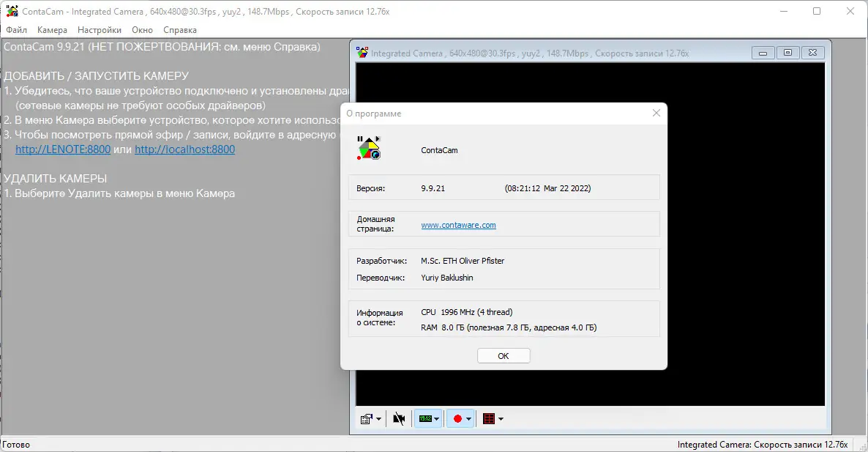Open the Камера menu

point(52,30)
